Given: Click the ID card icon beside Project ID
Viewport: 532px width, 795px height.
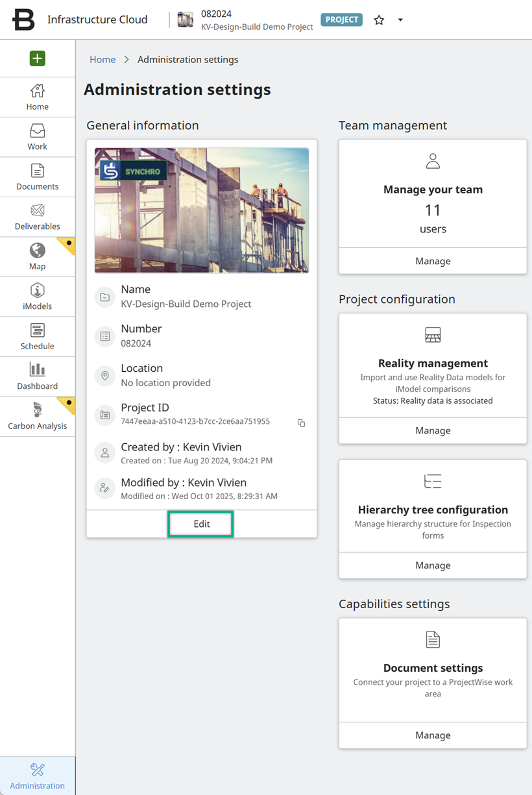Looking at the screenshot, I should [104, 415].
